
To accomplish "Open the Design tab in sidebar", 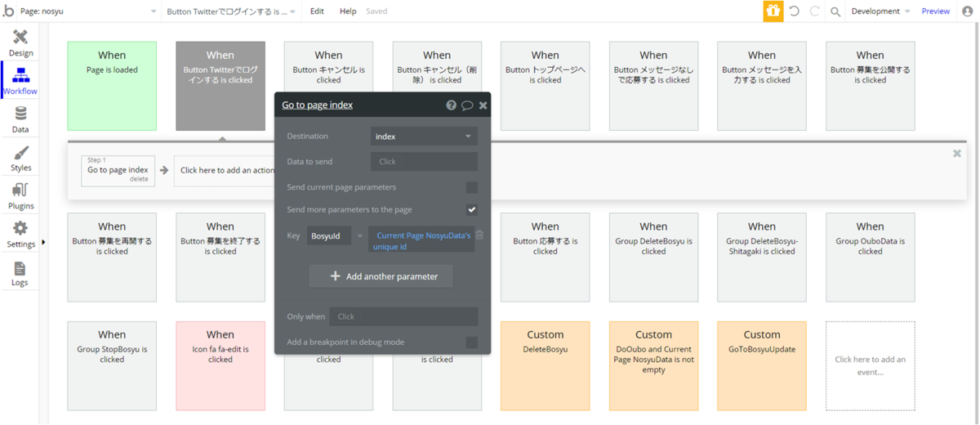I will 20,42.
